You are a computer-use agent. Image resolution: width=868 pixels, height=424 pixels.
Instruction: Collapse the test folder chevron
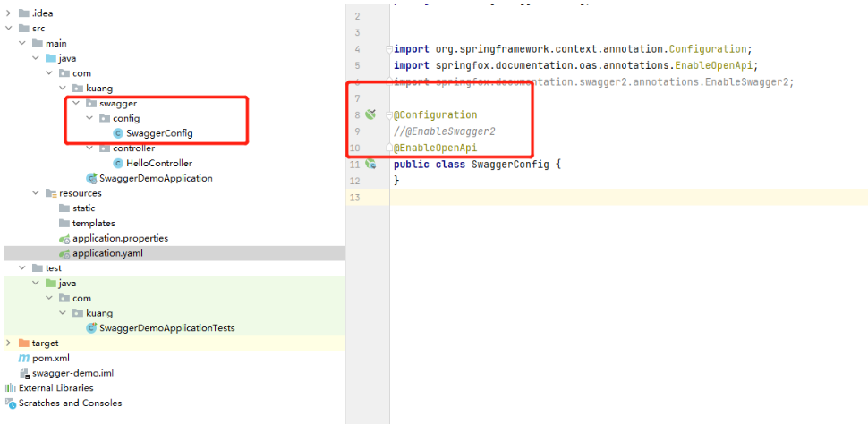point(22,267)
